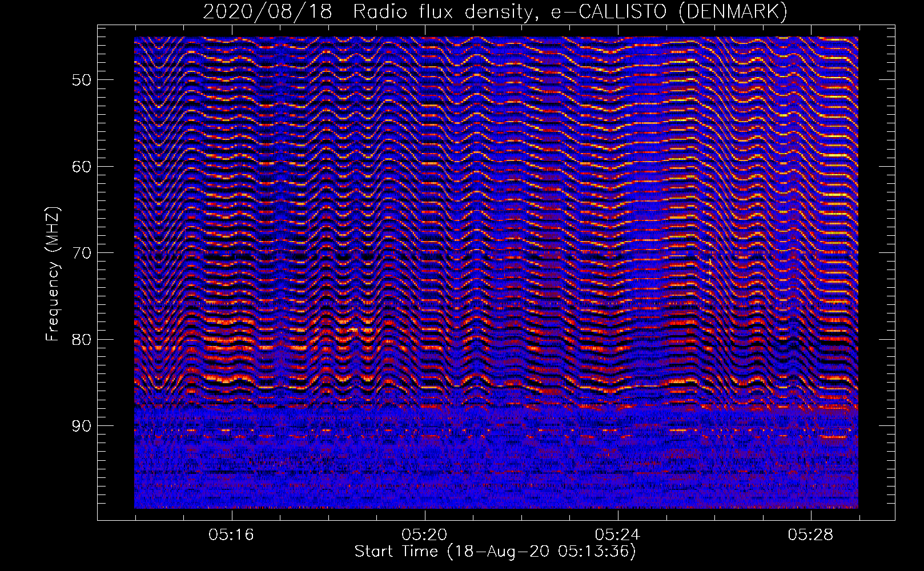Click the 05:16 time axis label

tap(231, 535)
